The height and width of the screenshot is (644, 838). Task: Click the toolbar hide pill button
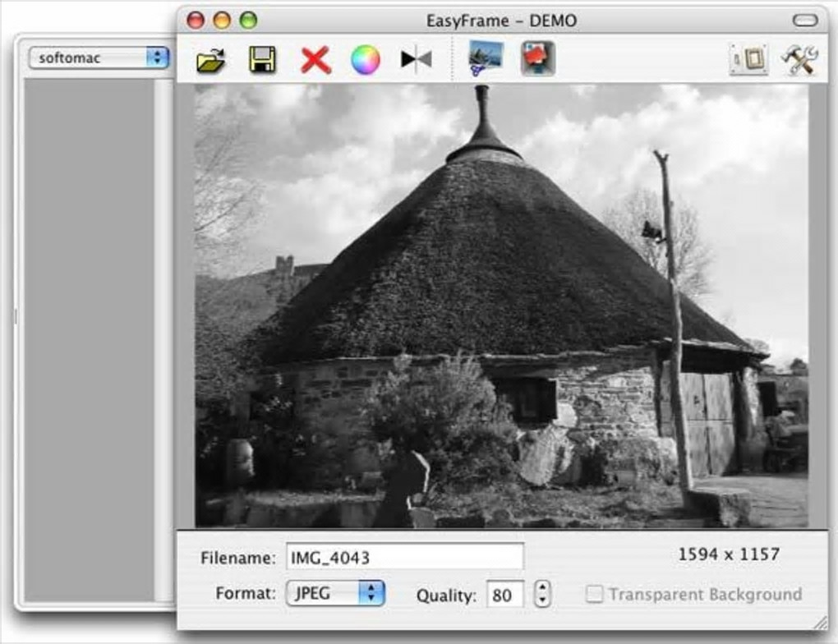[x=805, y=21]
